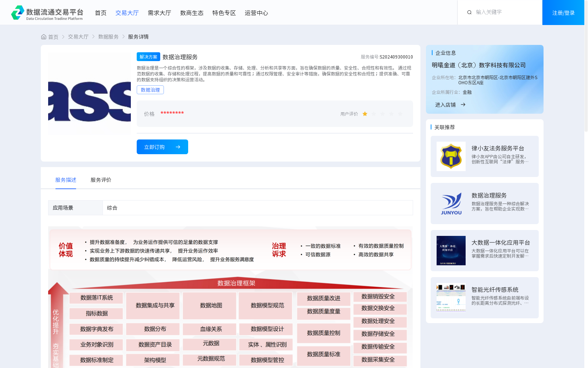
Task: Open the JUNYOU logo thumbnail
Action: [451, 204]
